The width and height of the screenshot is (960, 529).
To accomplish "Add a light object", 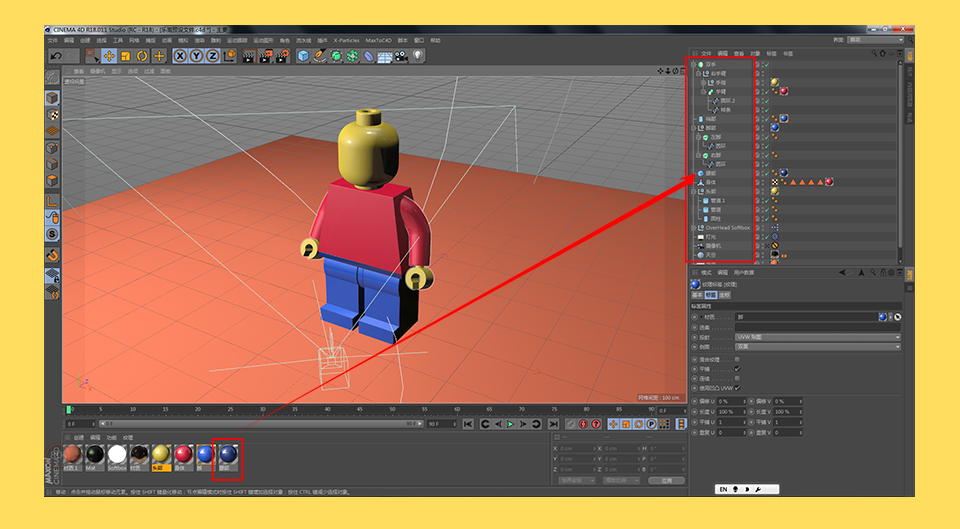I will [x=418, y=56].
